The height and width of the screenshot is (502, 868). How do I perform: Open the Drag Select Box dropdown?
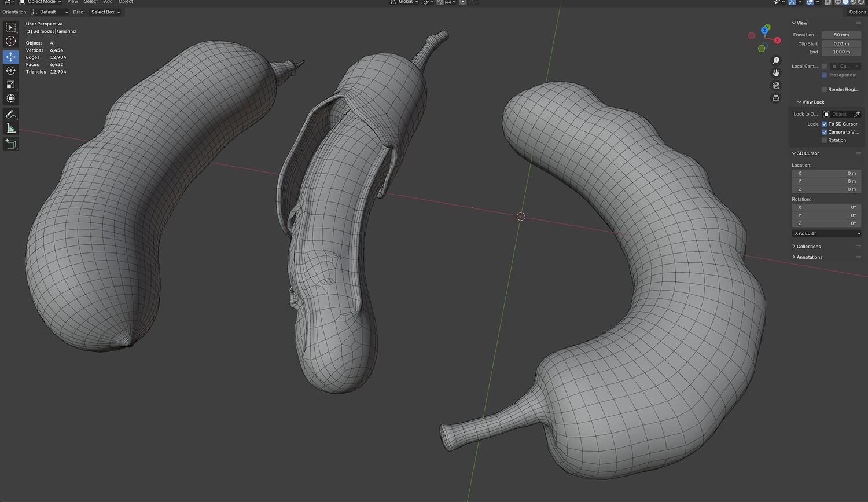[105, 12]
